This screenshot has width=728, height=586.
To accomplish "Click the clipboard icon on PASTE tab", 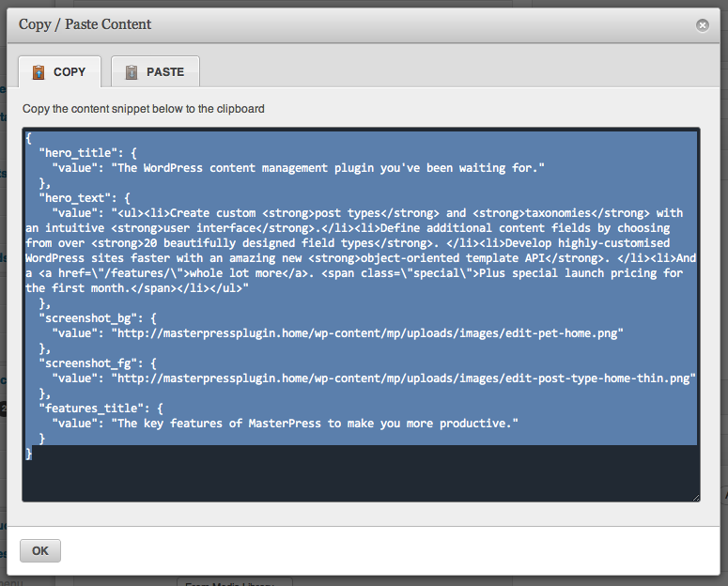I will pos(132,72).
